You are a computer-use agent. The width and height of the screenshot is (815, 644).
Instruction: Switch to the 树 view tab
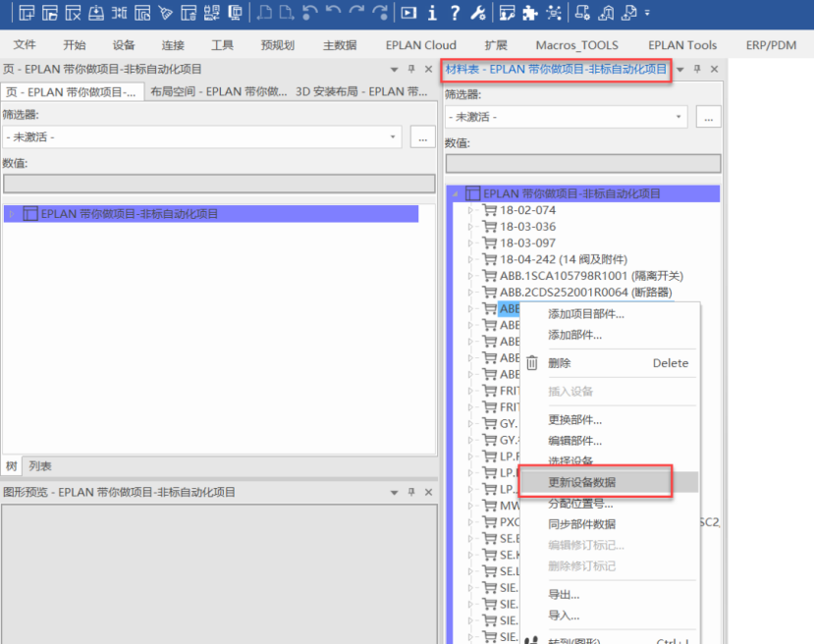(12, 466)
